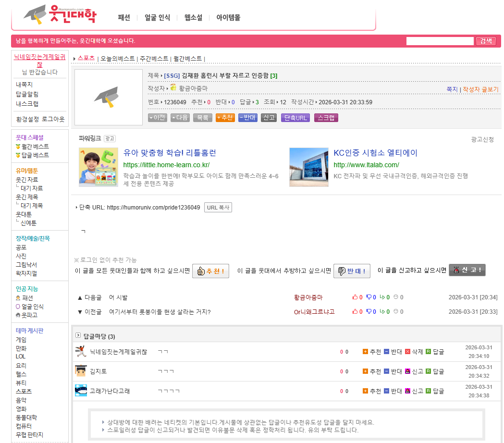Go to next post with 다음 button

[180, 118]
